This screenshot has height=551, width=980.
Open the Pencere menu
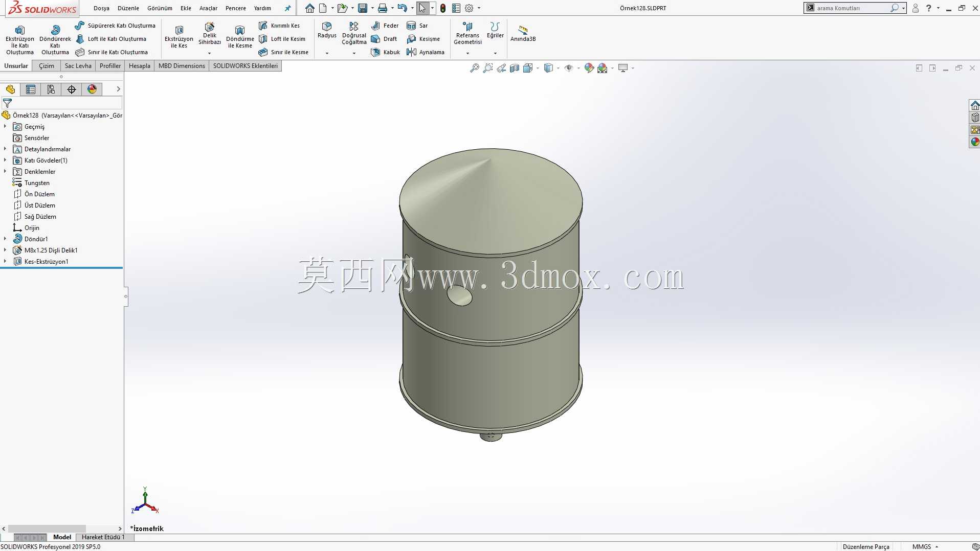tap(235, 8)
